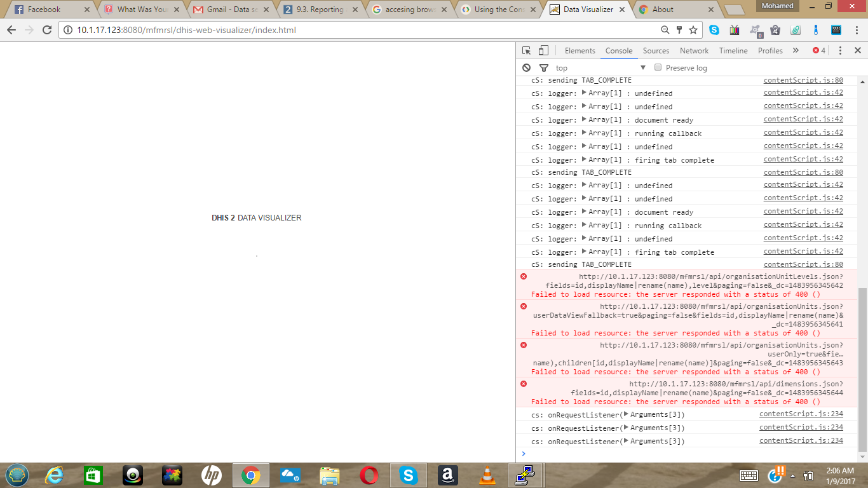
Task: Expand Arguments[3] in first onRequestListener row
Action: [627, 414]
